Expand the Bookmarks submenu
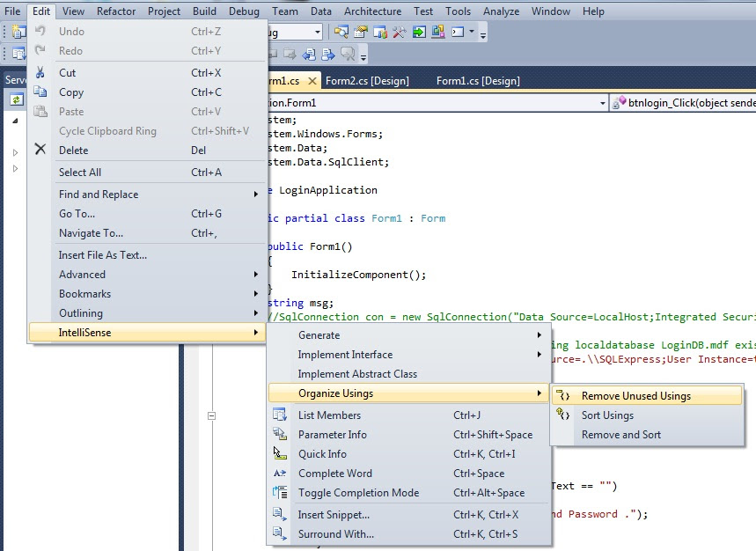Viewport: 756px width, 551px height. 255,294
